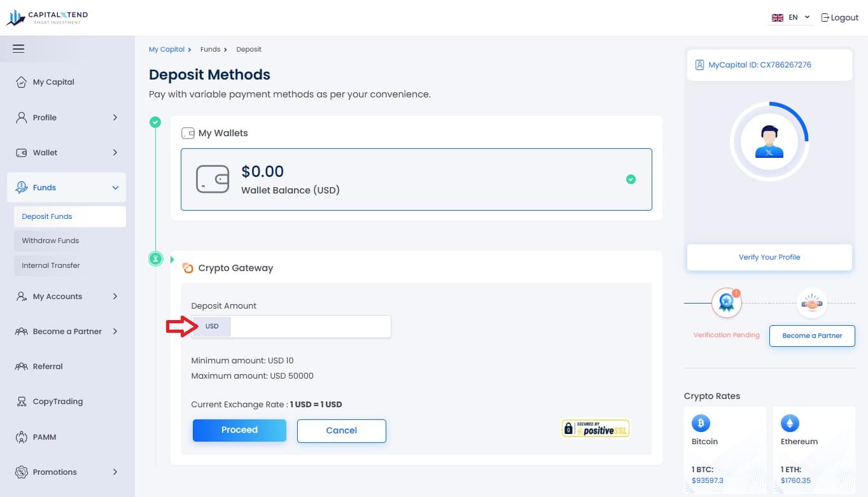The image size is (868, 497).
Task: Select the Wallet Balance USD card checkmark
Action: [631, 179]
